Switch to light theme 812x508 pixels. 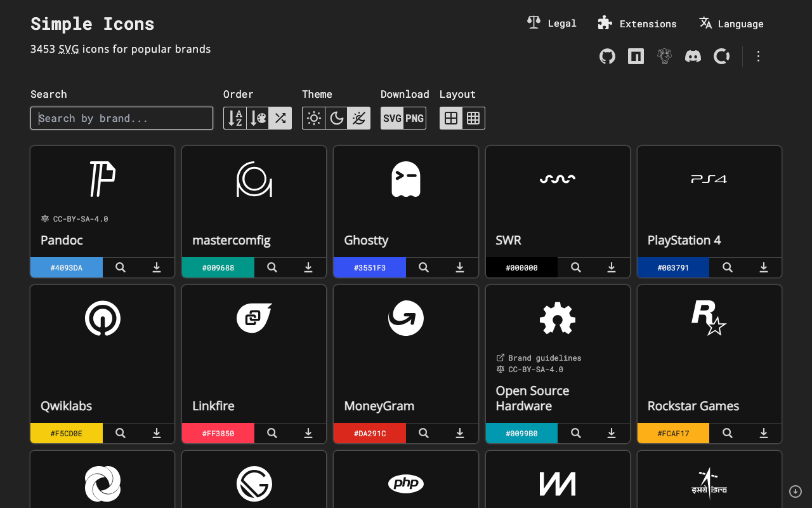[313, 118]
